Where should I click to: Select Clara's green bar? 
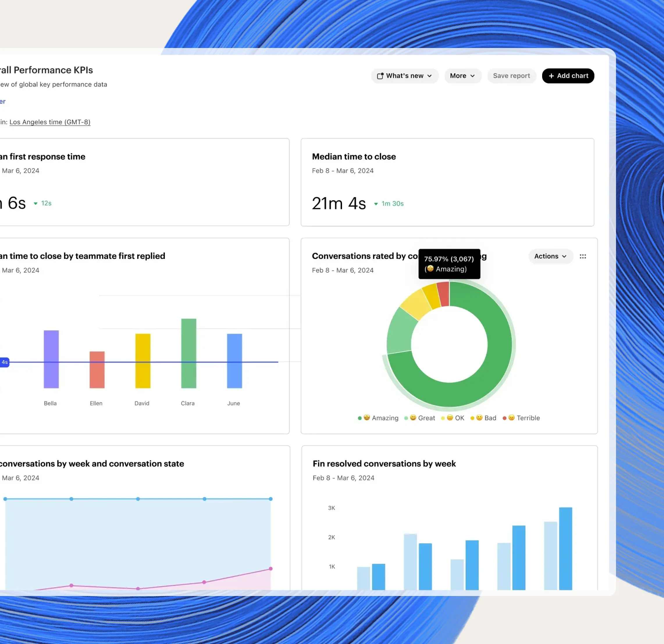click(189, 353)
